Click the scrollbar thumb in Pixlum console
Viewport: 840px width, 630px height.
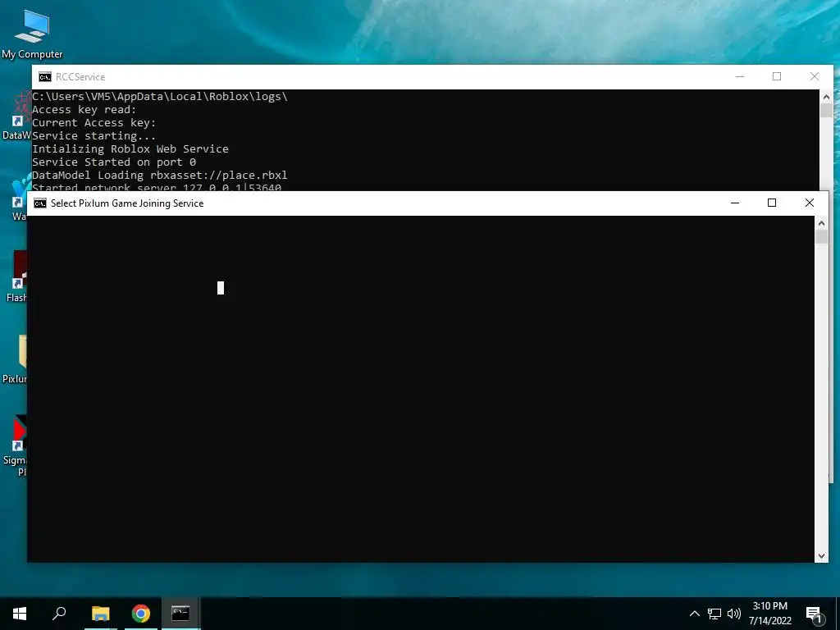click(x=821, y=237)
